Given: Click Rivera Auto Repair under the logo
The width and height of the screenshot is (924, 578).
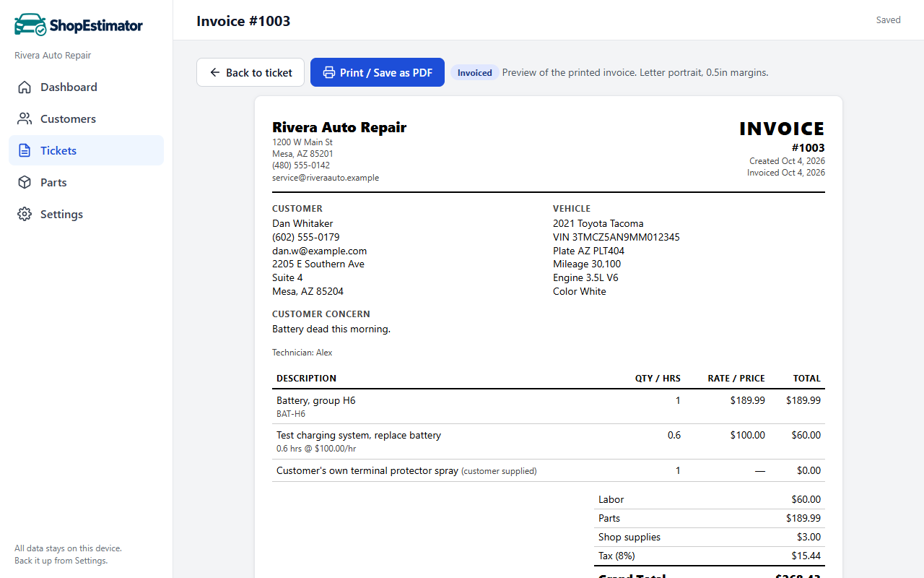Looking at the screenshot, I should click(53, 56).
